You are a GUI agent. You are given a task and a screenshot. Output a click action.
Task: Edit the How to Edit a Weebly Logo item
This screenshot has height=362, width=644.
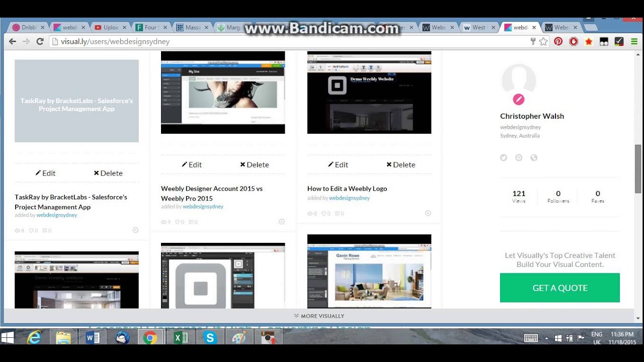click(x=338, y=164)
